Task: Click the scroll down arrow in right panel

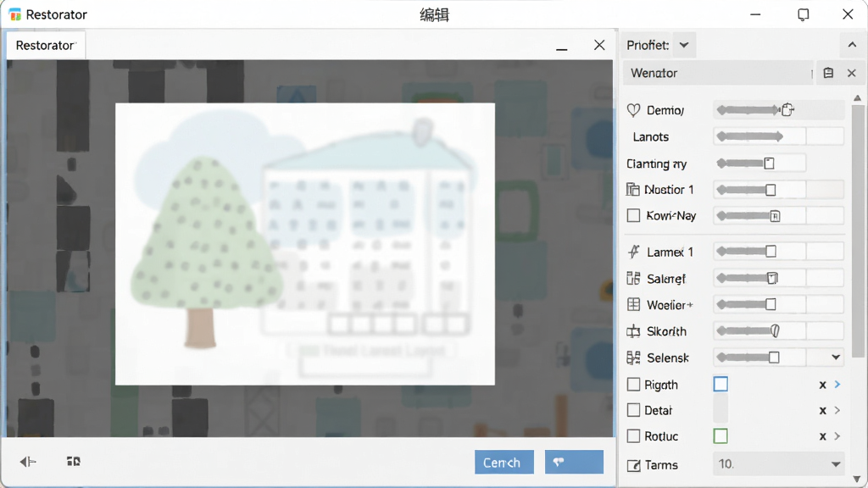Action: pos(857,480)
